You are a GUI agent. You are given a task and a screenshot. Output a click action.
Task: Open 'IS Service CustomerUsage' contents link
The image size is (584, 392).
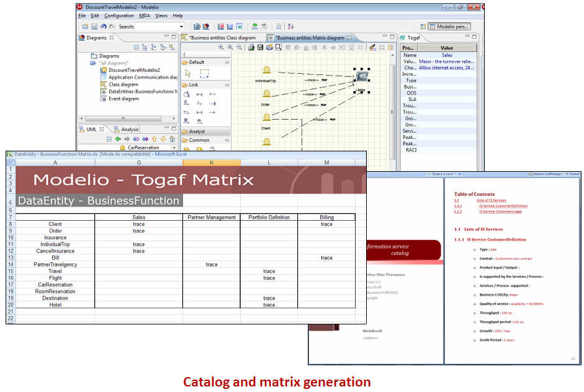coord(500,212)
